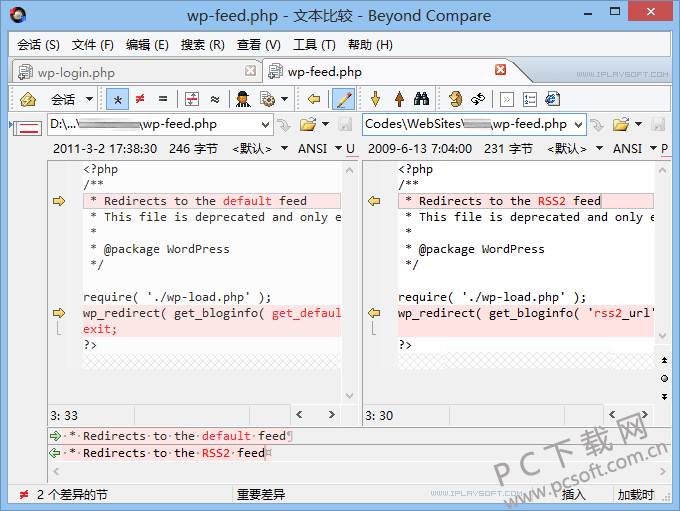The height and width of the screenshot is (511, 680).
Task: Click the 'exit;' line in left pane
Action: (x=212, y=329)
